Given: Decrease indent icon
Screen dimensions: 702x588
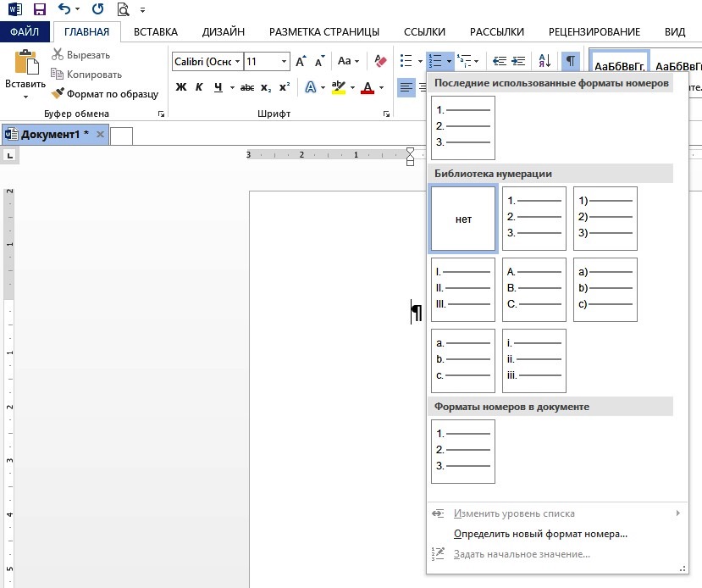Looking at the screenshot, I should click(499, 60).
